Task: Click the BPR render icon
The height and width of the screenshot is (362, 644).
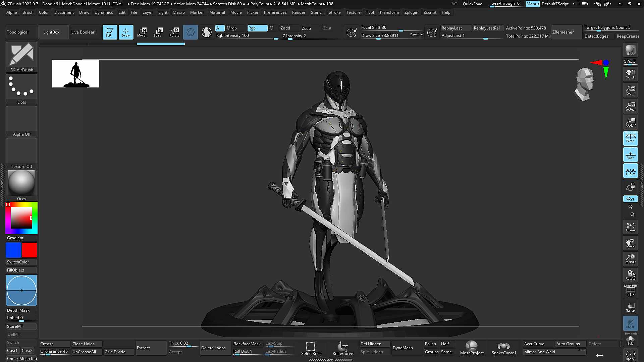Action: click(x=630, y=50)
